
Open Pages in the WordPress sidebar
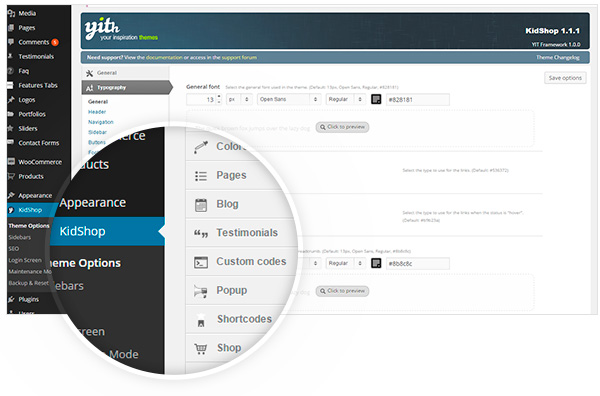27,28
